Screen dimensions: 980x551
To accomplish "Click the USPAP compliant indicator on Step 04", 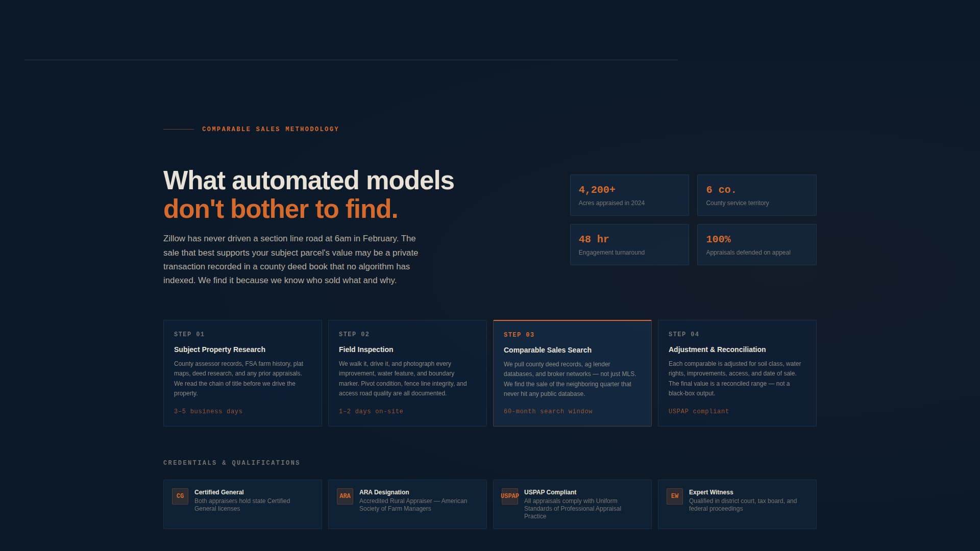I will [699, 411].
